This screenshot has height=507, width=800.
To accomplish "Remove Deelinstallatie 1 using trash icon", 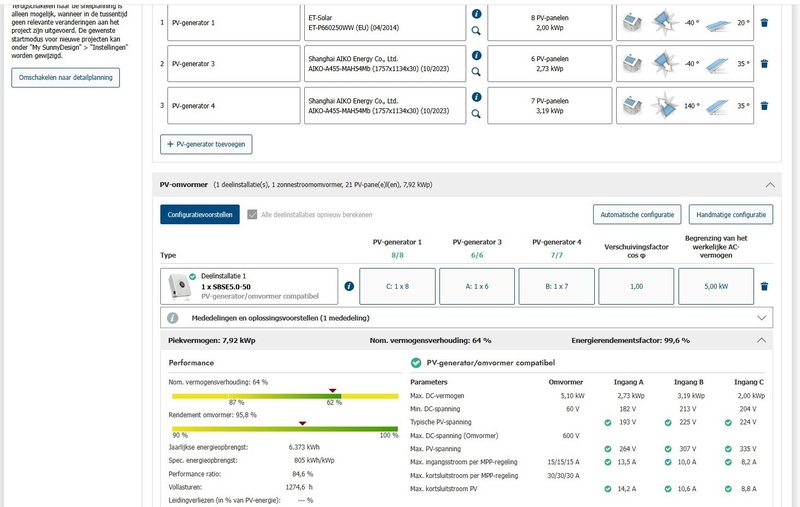I will (764, 286).
